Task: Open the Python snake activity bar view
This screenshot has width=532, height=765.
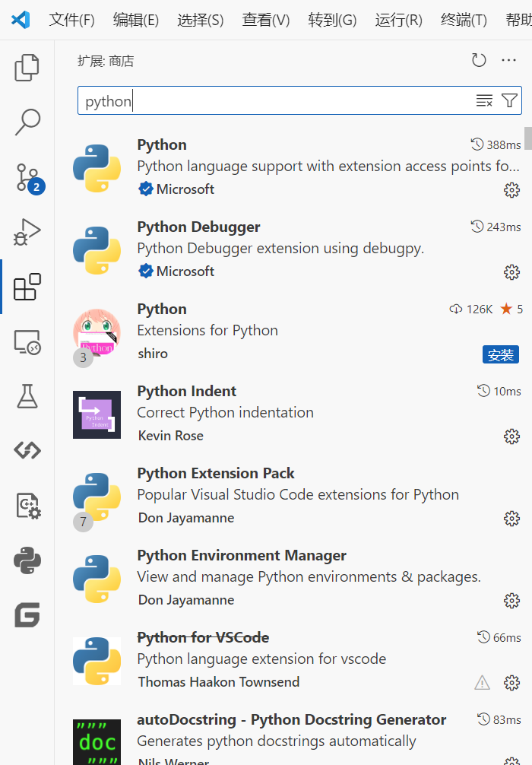Action: (27, 561)
